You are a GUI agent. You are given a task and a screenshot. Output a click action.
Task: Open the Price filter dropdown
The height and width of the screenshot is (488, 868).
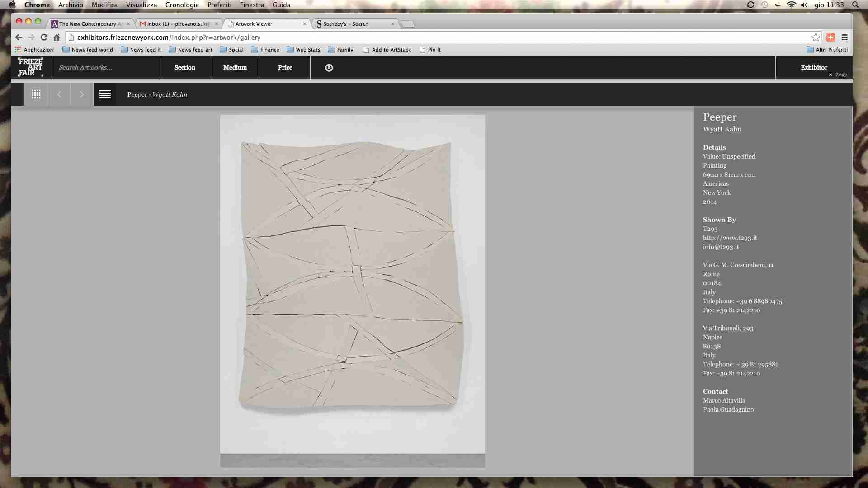tap(285, 67)
